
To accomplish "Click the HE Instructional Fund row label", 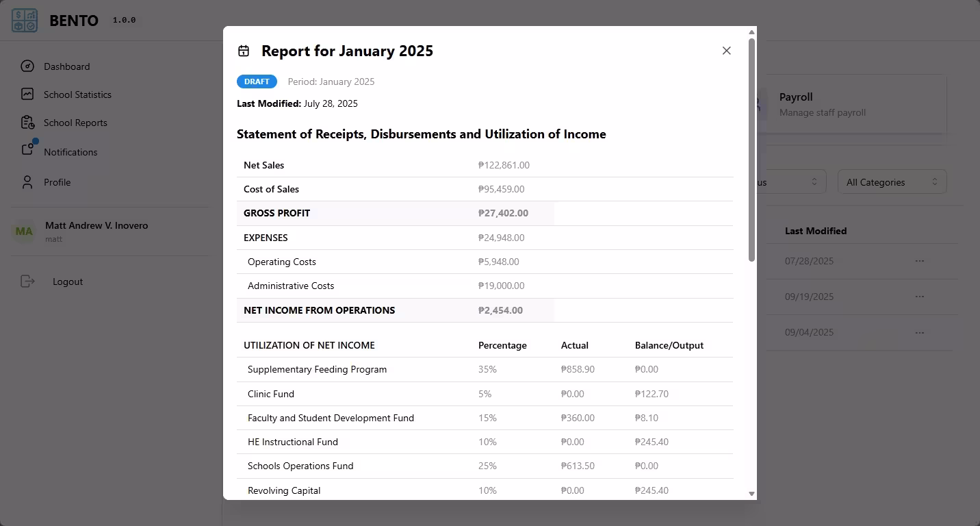I will [293, 442].
